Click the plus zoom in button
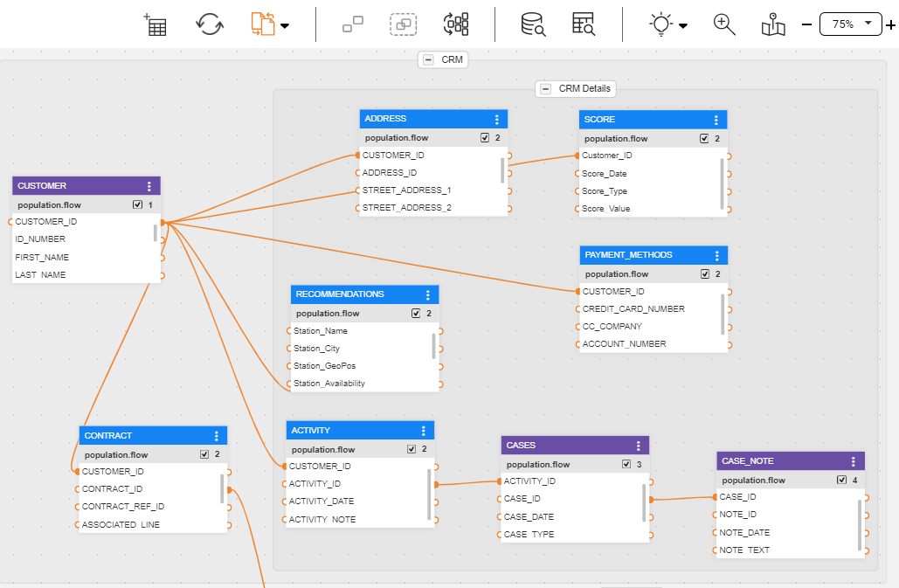899x588 pixels. pyautogui.click(x=890, y=25)
